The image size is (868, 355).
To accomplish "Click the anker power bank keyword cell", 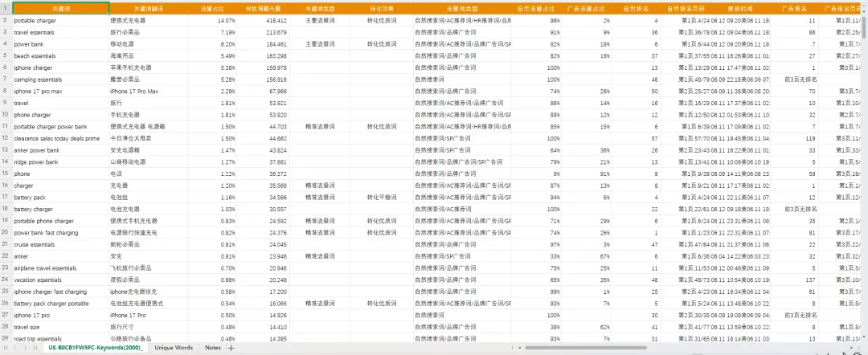I will (x=61, y=150).
